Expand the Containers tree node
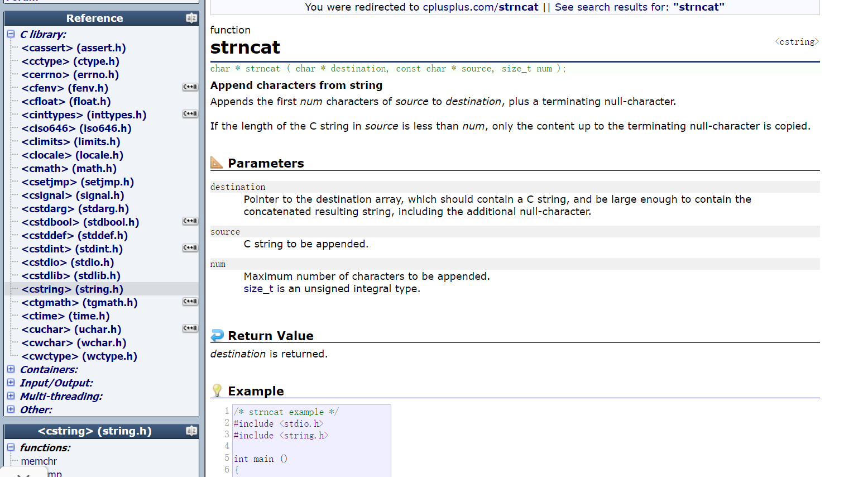Screen dimensions: 868x477 tap(11, 369)
